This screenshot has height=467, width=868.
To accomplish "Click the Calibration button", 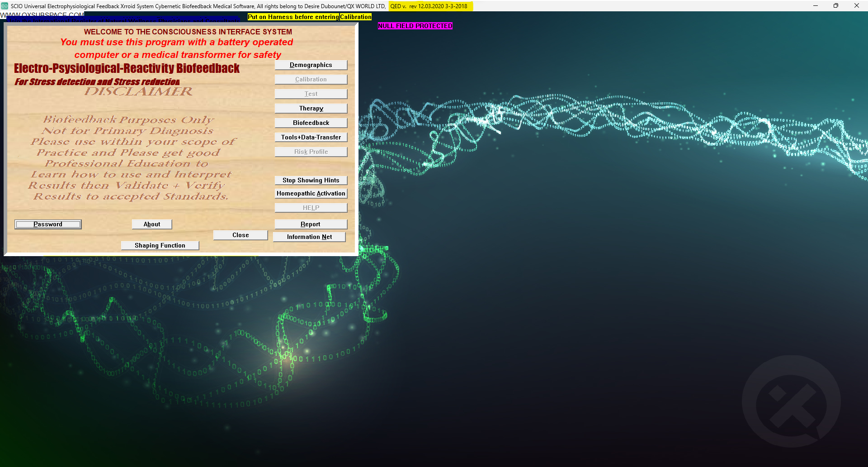I will (311, 80).
